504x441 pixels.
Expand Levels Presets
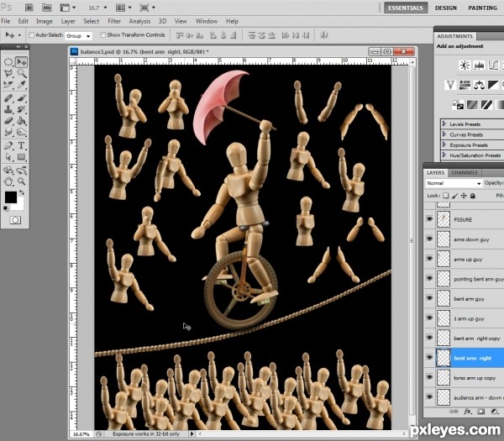(444, 123)
